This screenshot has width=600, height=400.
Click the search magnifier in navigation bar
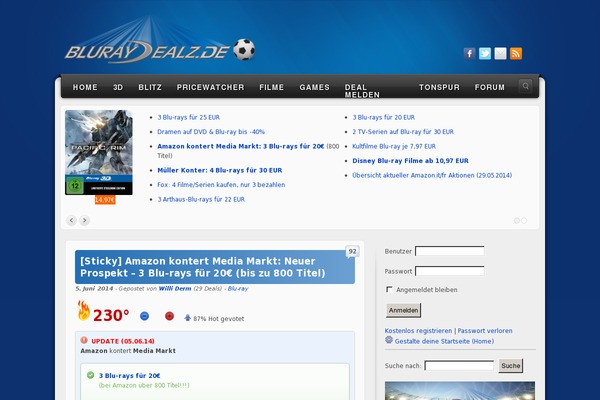pos(525,86)
